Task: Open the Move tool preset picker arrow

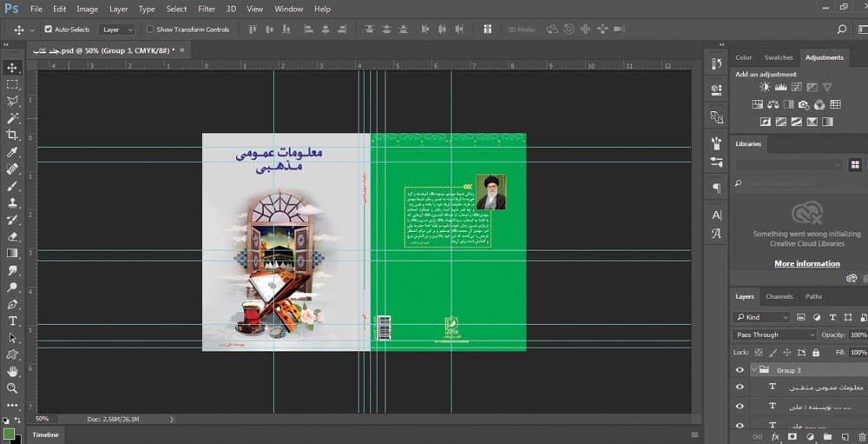Action: point(31,30)
